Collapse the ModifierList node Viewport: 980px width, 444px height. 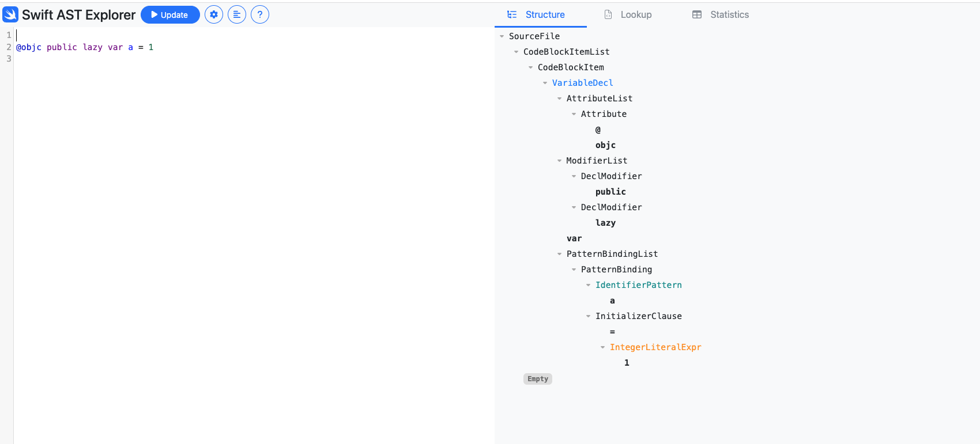[x=559, y=161]
